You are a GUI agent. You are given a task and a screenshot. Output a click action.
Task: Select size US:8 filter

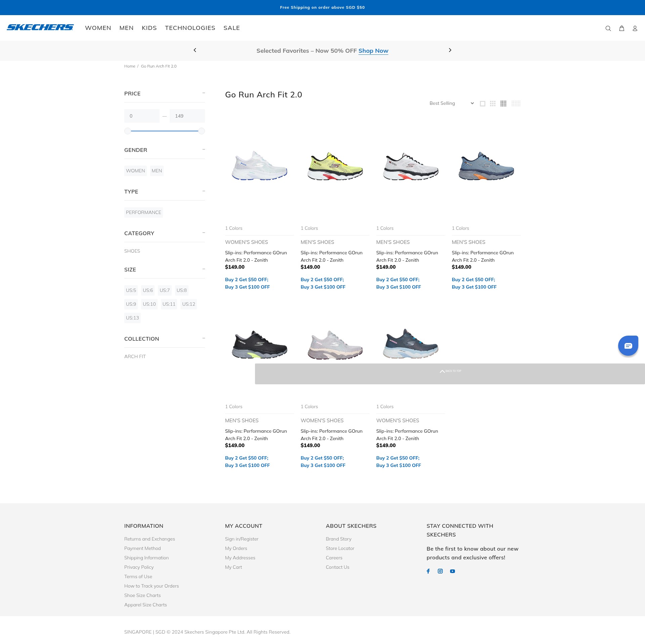coord(182,290)
